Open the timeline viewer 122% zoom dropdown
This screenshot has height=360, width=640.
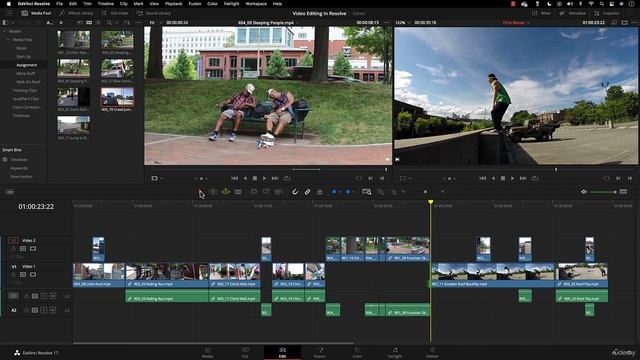pos(402,22)
